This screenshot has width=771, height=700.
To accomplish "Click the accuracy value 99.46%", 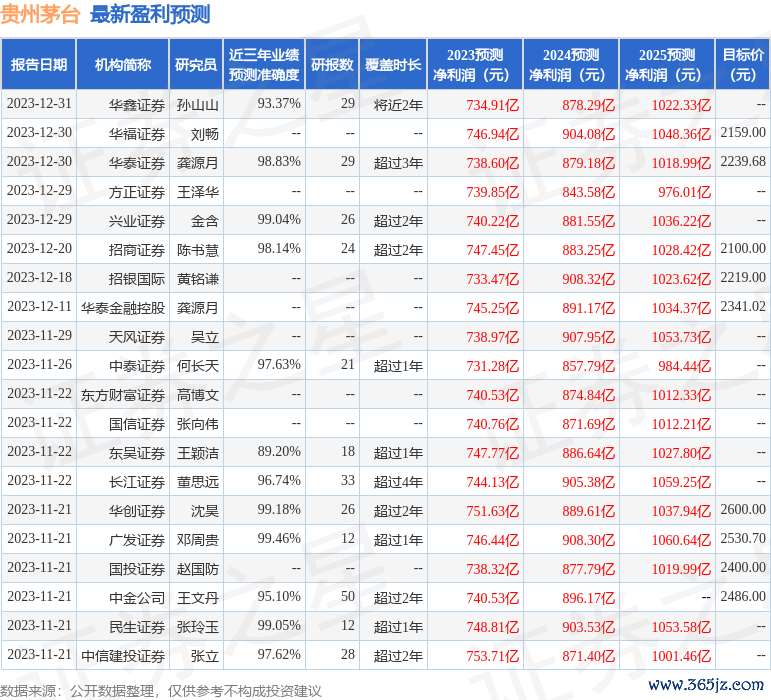I will click(x=279, y=538).
